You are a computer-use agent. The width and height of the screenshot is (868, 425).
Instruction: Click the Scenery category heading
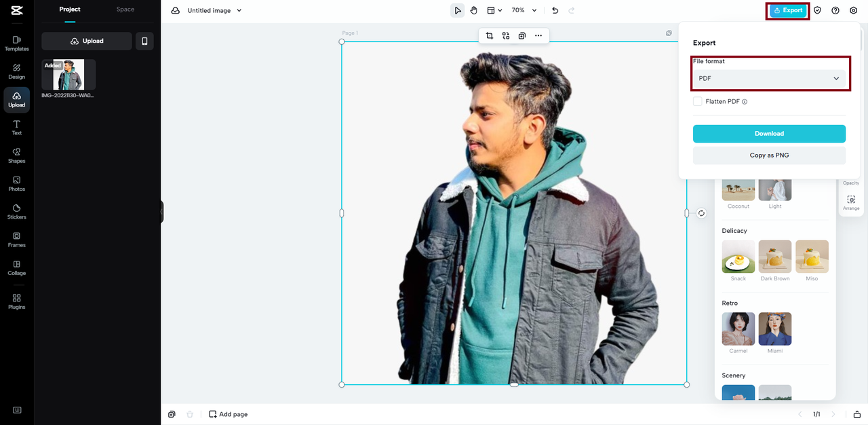pos(734,375)
